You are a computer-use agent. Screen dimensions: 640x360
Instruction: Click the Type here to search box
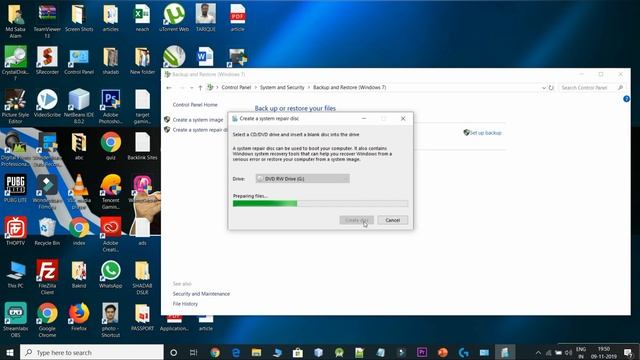tap(92, 352)
